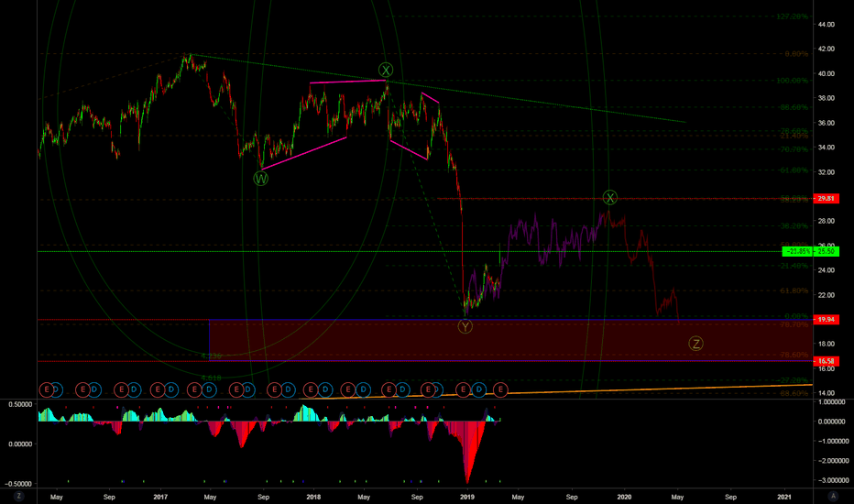Viewport: 854px width, 504px height.
Task: Click the 100.00% Fibonacci level label
Action: tap(792, 81)
